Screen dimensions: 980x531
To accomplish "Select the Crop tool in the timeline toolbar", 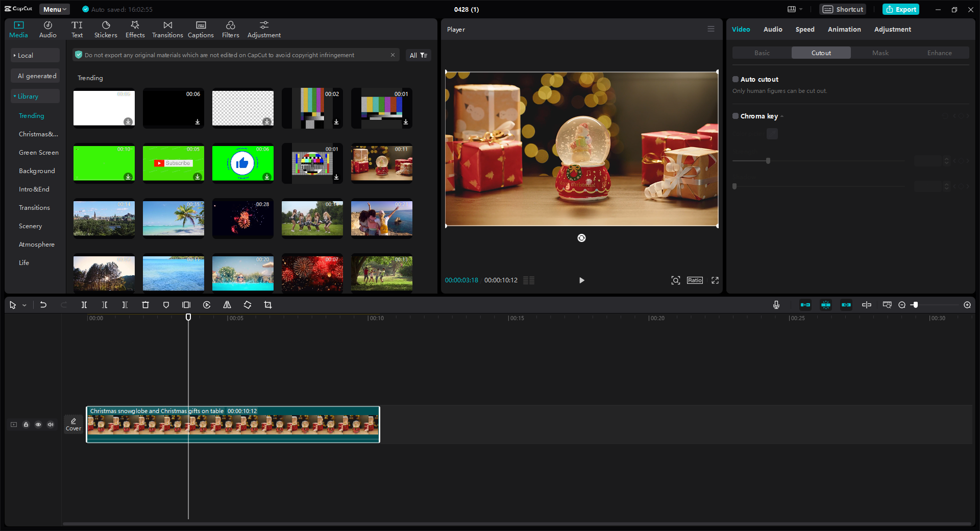I will click(x=268, y=305).
